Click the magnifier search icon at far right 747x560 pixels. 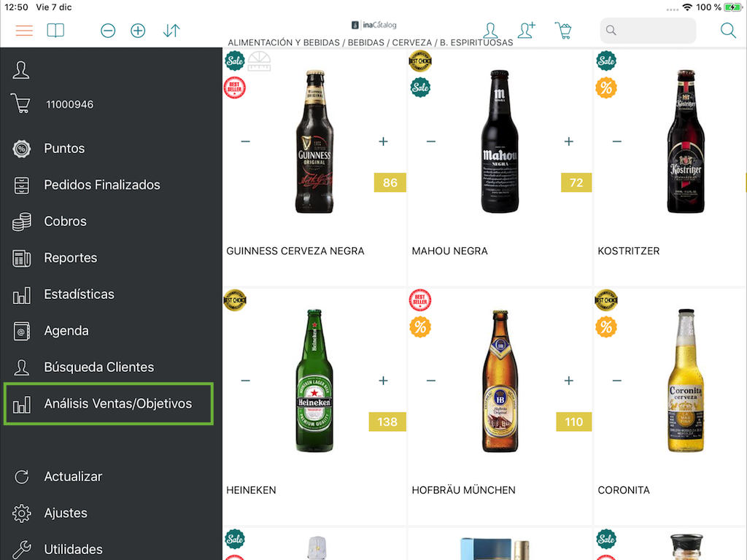pos(728,31)
